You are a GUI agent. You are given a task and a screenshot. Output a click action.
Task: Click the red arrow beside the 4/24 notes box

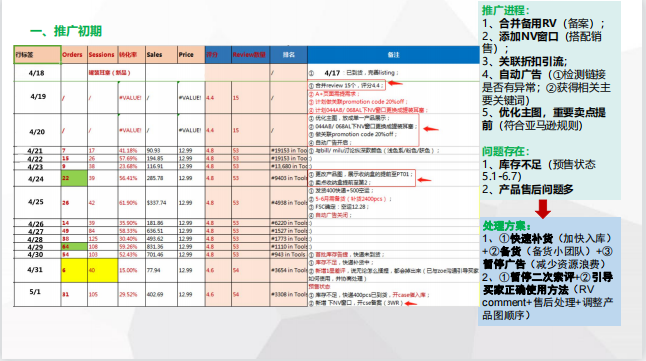[x=424, y=180]
